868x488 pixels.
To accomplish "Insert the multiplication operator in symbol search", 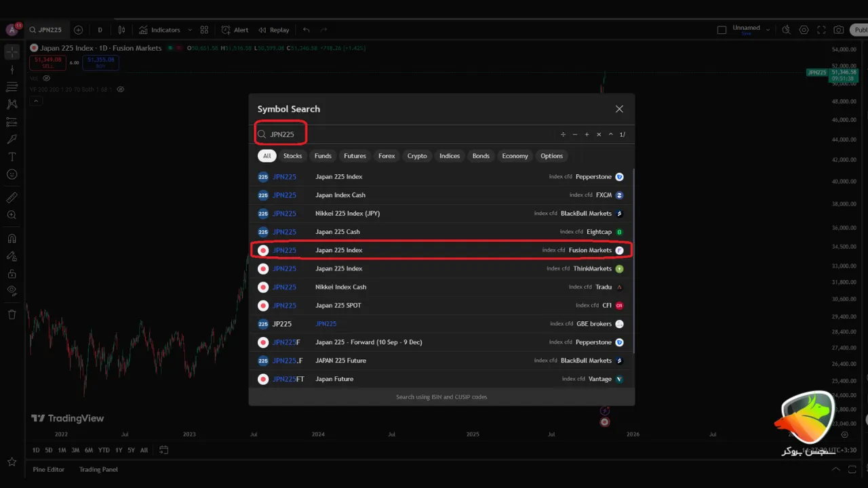I will [x=599, y=134].
